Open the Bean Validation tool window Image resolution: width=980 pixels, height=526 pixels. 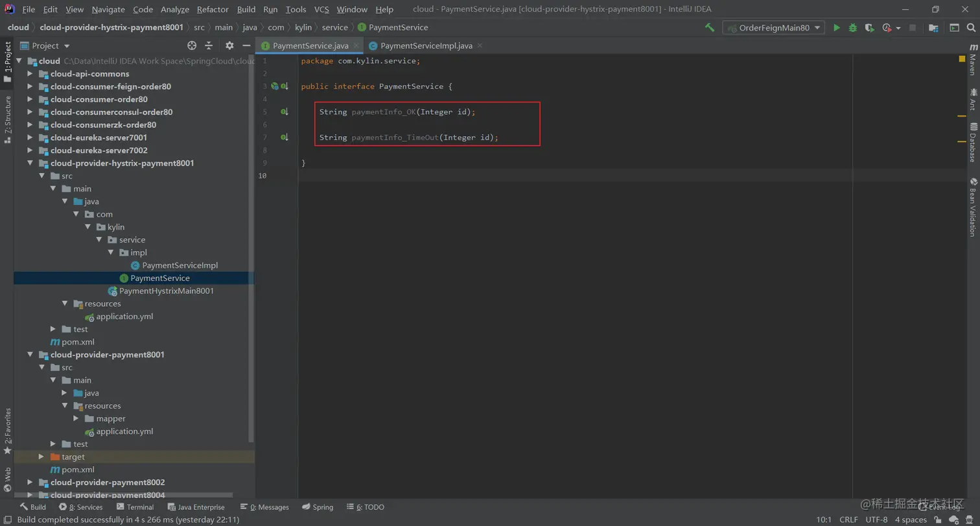tap(973, 208)
